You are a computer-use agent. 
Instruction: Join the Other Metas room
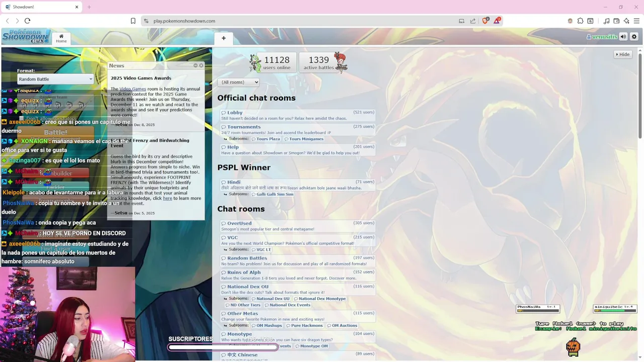tap(297, 316)
